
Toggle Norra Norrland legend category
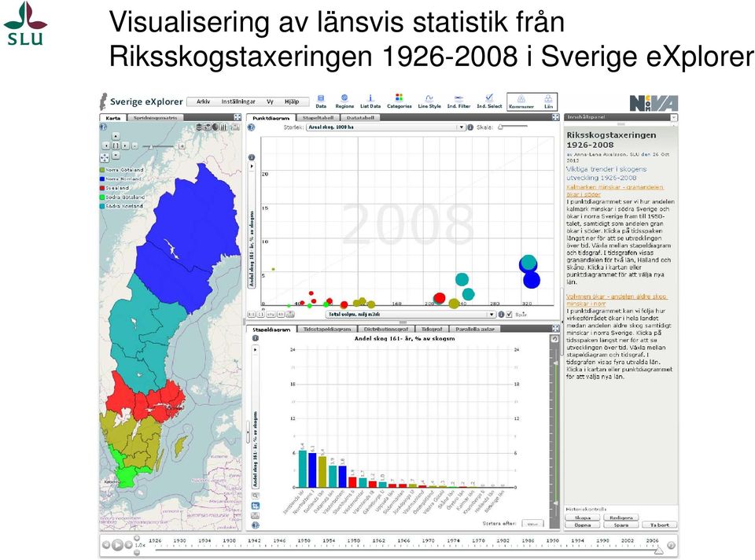pyautogui.click(x=120, y=179)
